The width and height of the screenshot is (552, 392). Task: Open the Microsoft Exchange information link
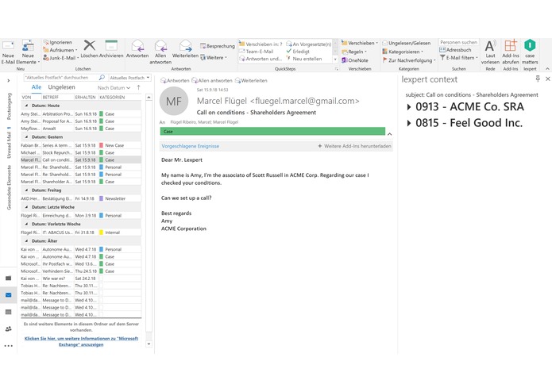81,341
